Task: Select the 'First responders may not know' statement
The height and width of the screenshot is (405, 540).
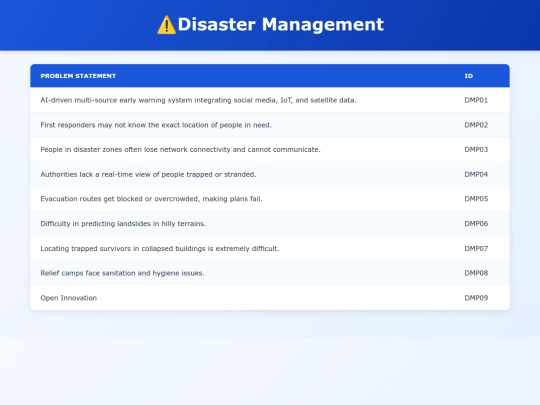Action: click(156, 125)
